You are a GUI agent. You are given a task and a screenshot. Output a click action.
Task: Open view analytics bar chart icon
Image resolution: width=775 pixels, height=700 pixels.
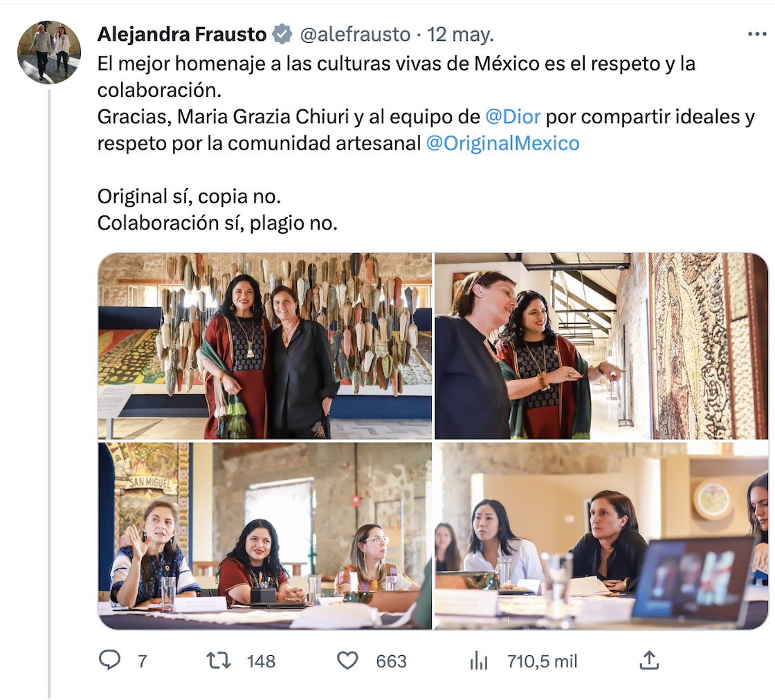(x=479, y=661)
